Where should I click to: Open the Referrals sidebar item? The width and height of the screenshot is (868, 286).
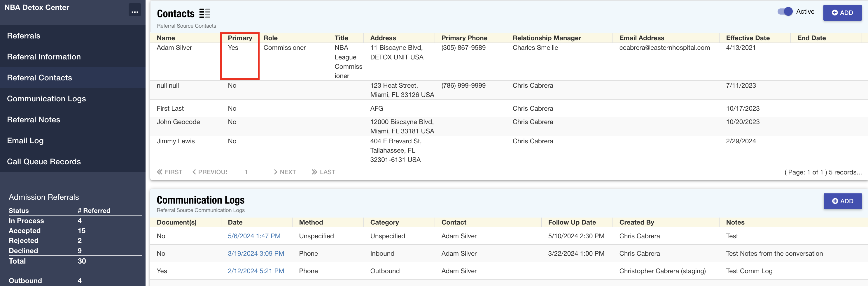[x=24, y=36]
